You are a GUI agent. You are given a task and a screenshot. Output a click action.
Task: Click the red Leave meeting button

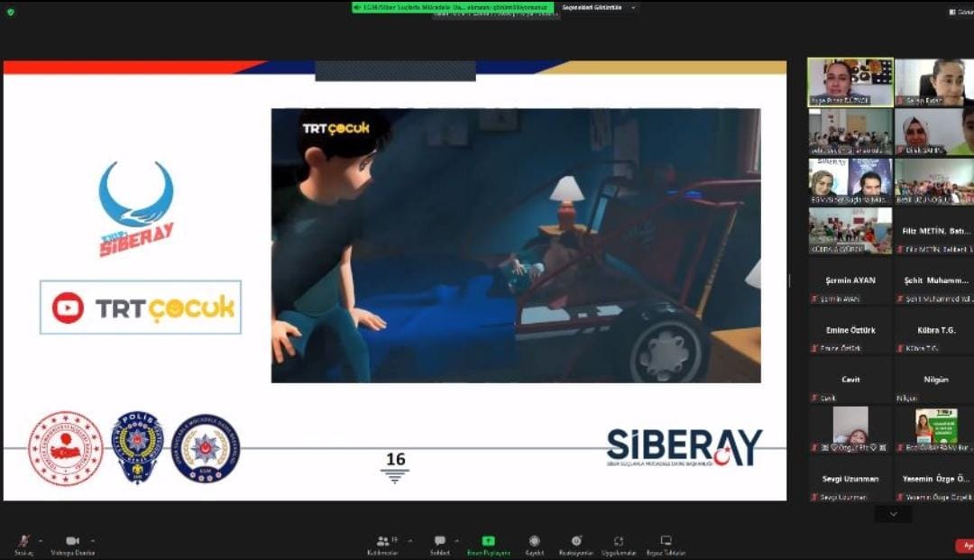965,546
